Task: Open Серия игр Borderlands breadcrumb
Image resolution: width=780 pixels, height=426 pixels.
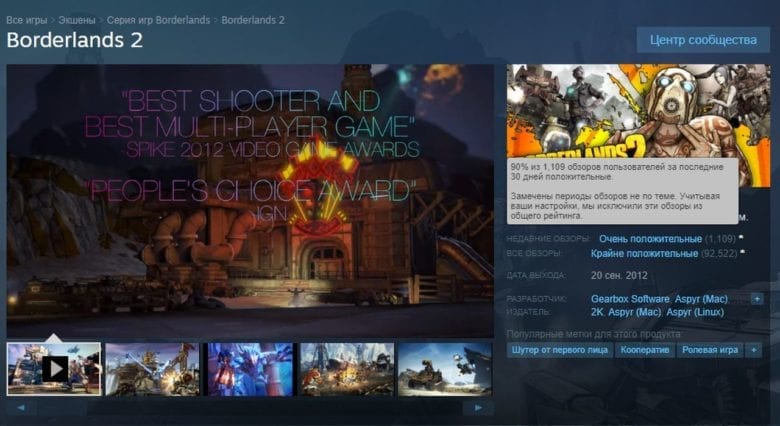Action: pyautogui.click(x=158, y=20)
